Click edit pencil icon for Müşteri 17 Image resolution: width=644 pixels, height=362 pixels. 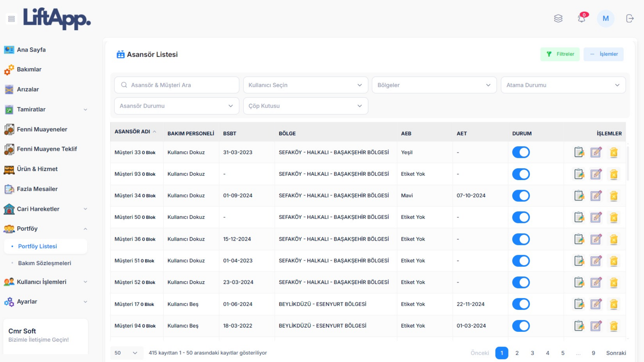(596, 304)
